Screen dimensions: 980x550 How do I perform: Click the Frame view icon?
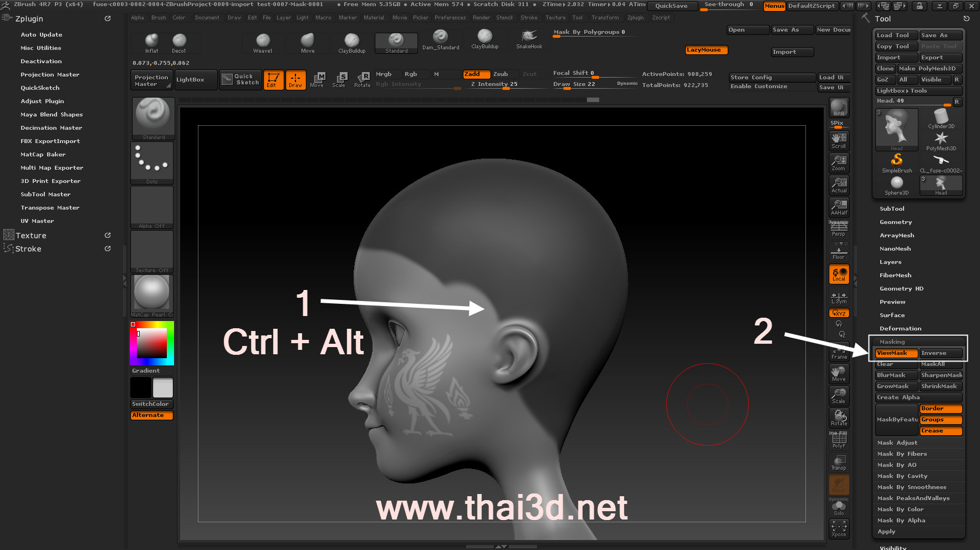[839, 353]
